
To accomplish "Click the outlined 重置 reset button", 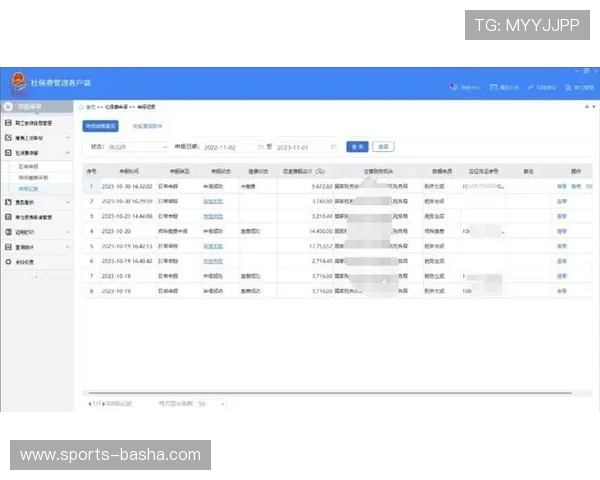I will pyautogui.click(x=383, y=147).
